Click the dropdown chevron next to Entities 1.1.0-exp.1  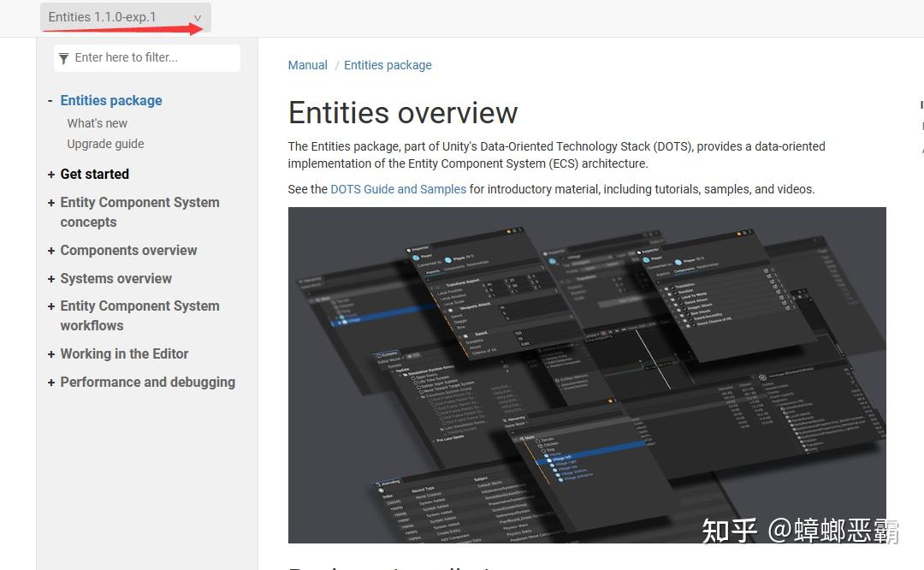pos(198,16)
